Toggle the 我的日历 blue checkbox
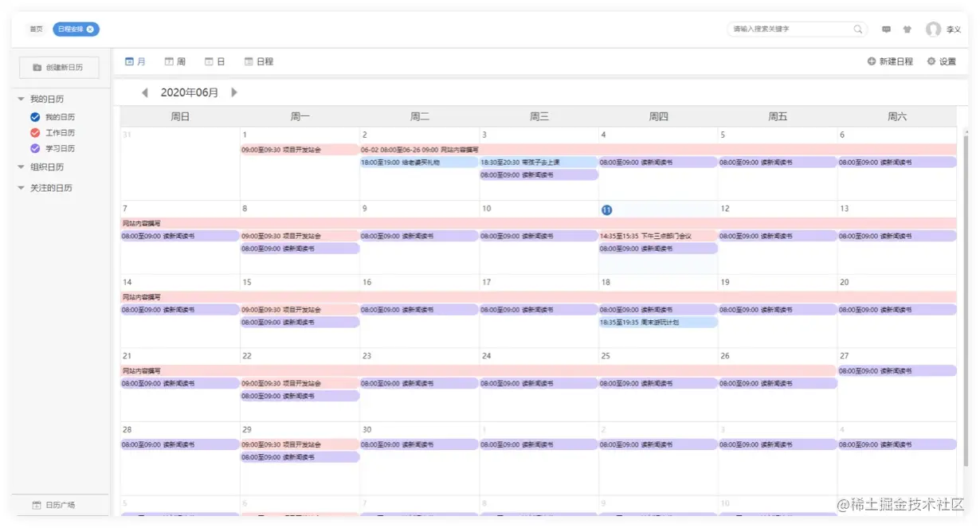The width and height of the screenshot is (980, 528). click(x=34, y=117)
